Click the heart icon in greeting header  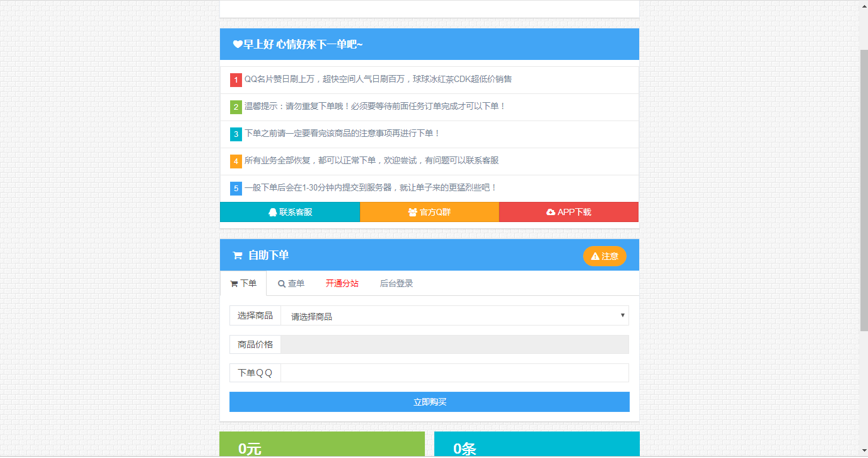tap(238, 44)
